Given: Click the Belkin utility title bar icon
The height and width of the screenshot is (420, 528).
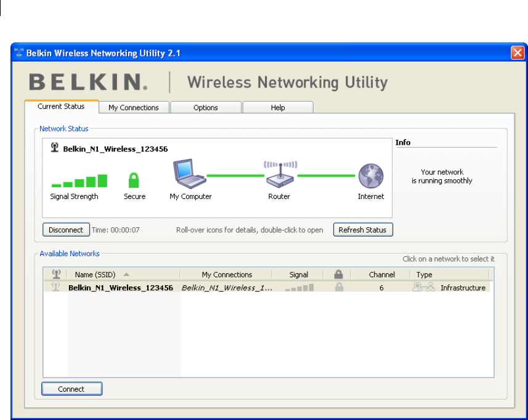Looking at the screenshot, I should pyautogui.click(x=19, y=53).
